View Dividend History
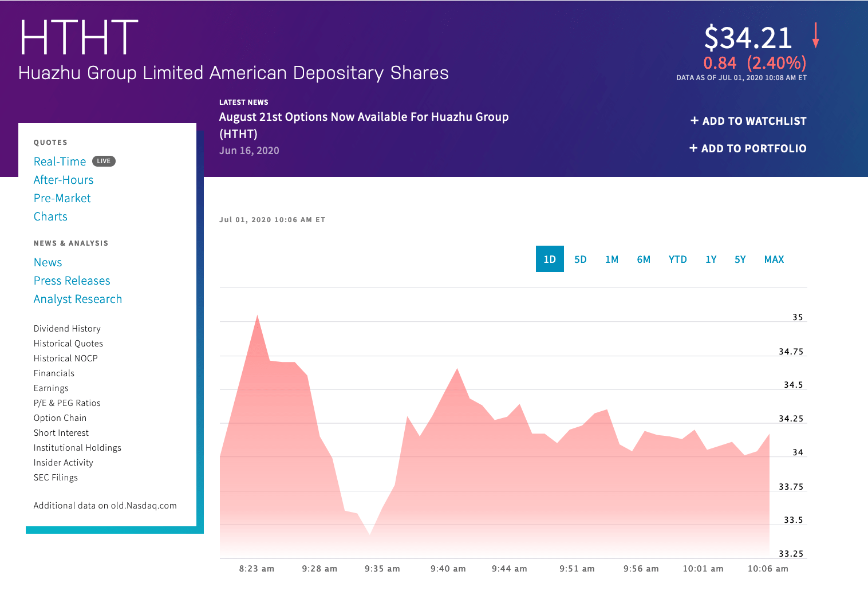Image resolution: width=868 pixels, height=591 pixels. (x=67, y=329)
